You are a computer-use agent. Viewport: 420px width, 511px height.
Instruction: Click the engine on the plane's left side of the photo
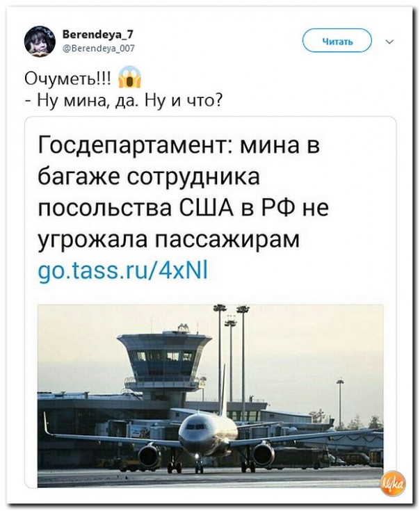tap(150, 455)
